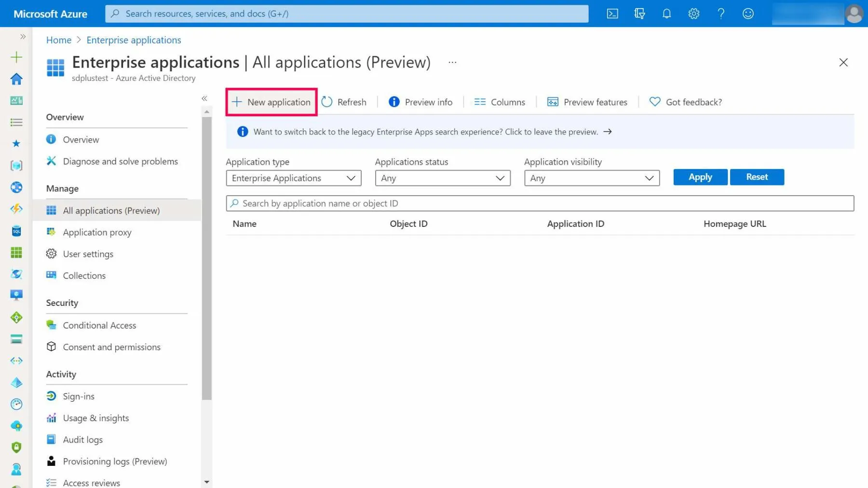Screen dimensions: 868x488
Task: Click the help question mark icon
Action: (x=721, y=13)
